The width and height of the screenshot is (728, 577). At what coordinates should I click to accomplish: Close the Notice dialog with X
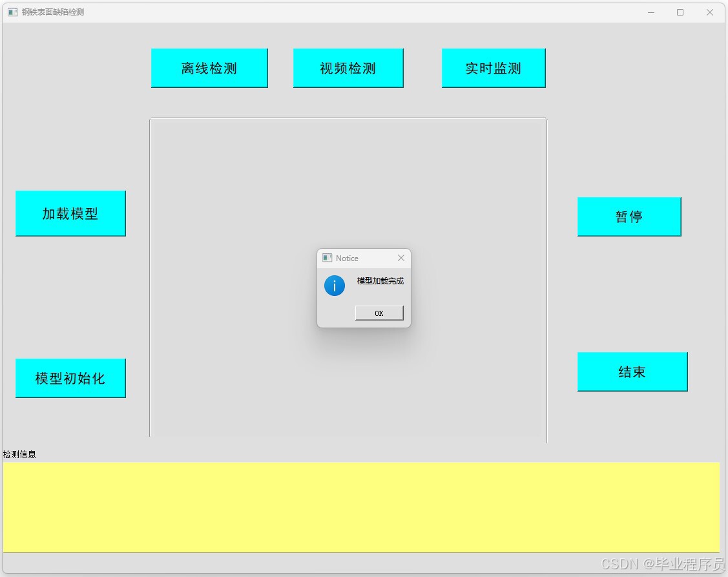click(401, 258)
